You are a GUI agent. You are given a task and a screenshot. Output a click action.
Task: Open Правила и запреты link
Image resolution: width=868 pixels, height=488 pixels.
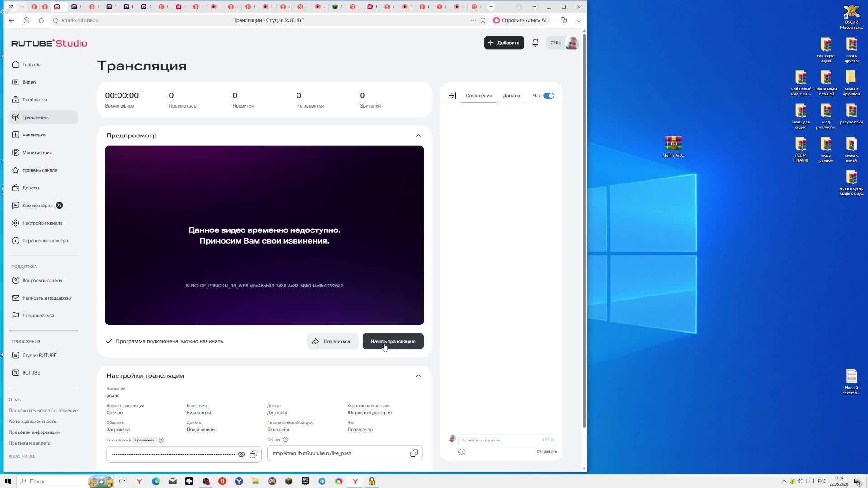point(30,443)
